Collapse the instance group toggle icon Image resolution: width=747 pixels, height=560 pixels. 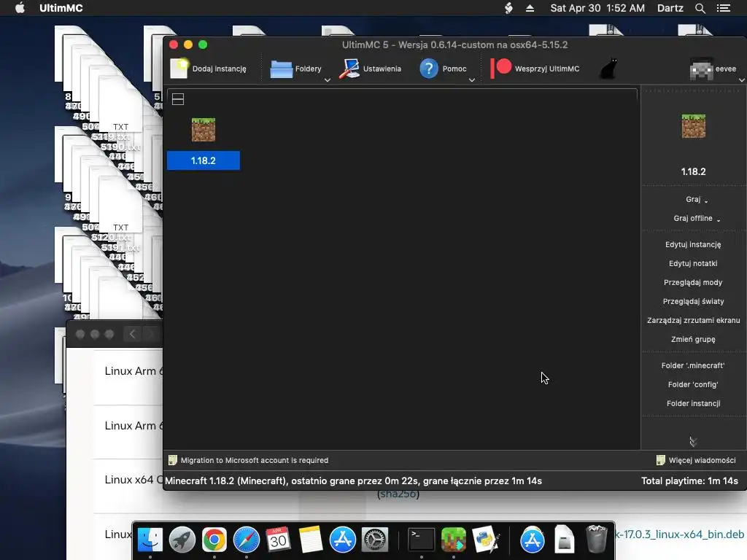point(178,99)
